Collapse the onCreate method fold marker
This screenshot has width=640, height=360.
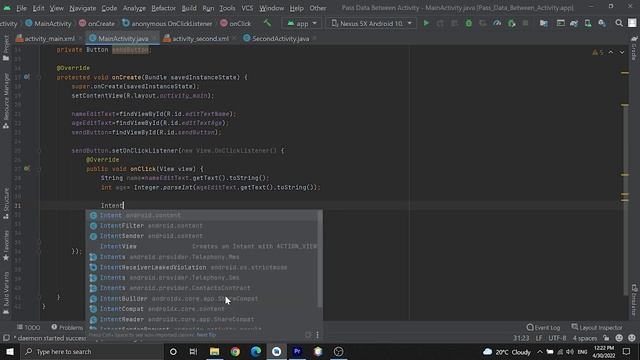pos(40,77)
